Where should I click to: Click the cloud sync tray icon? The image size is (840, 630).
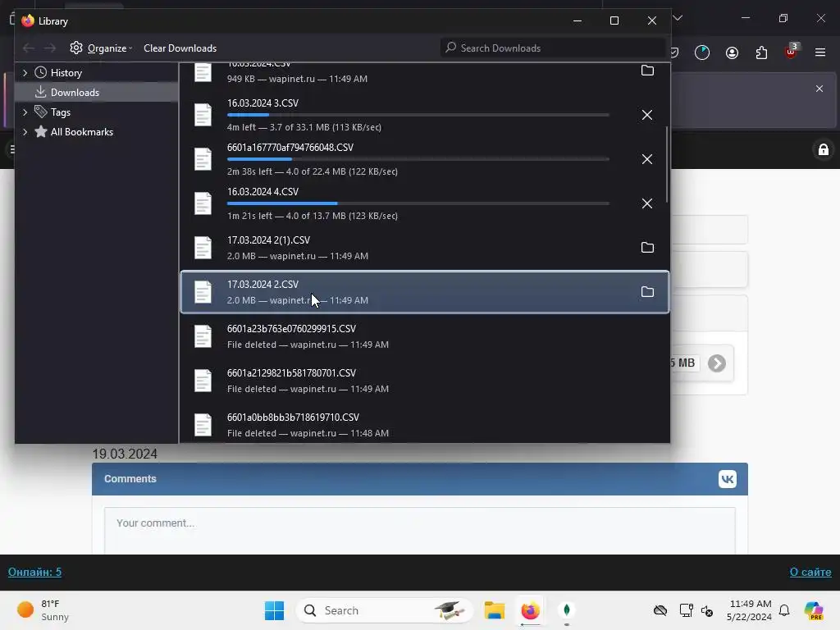click(660, 610)
